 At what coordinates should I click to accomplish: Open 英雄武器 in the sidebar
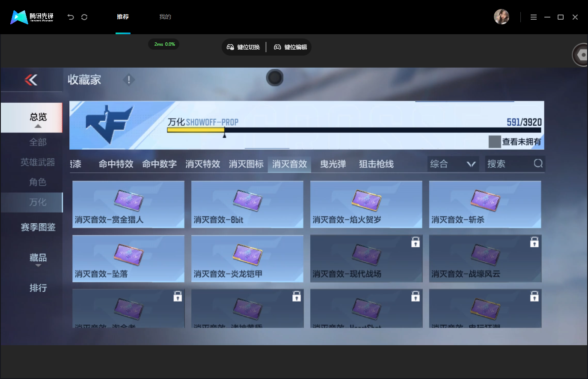click(x=38, y=162)
